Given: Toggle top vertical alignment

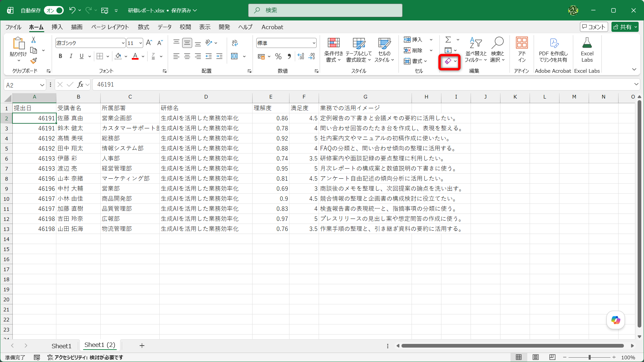Looking at the screenshot, I should click(x=176, y=43).
